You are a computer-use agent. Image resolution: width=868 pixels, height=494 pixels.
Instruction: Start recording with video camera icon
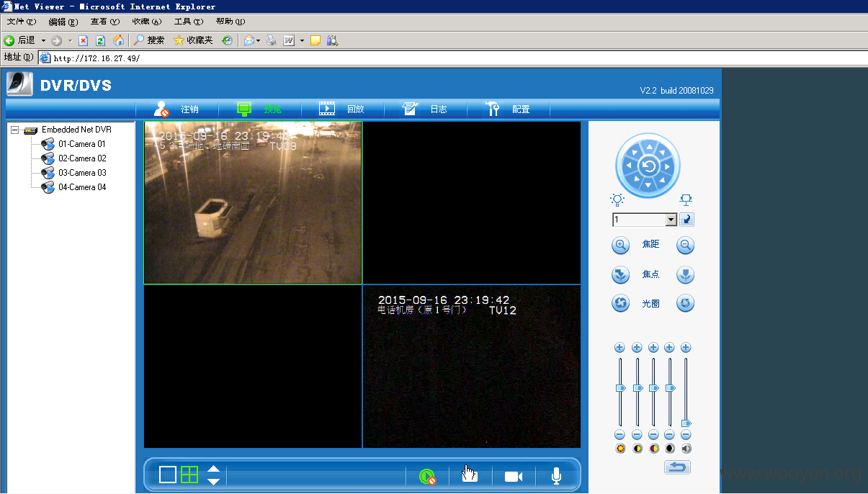coord(514,476)
